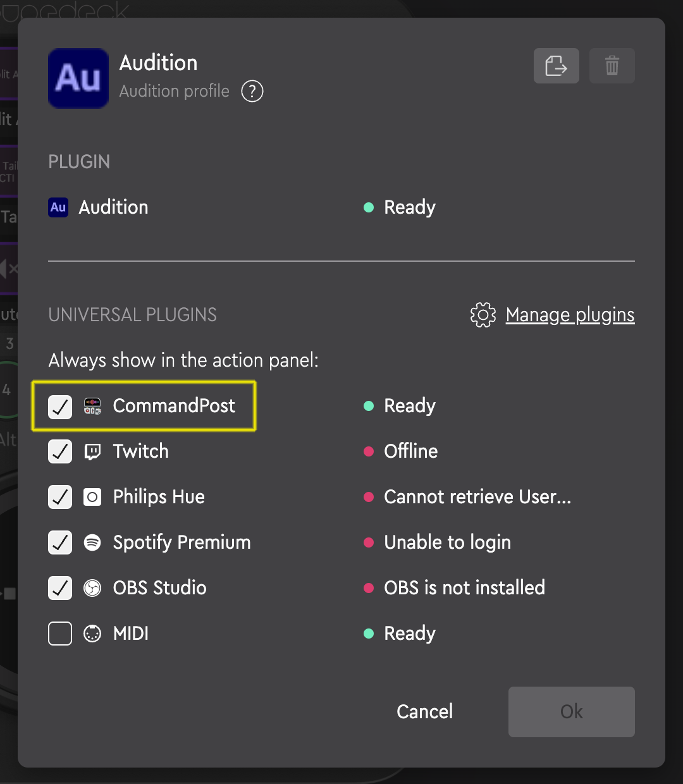Click the delete profile trash icon
Viewport: 683px width, 784px height.
[612, 65]
